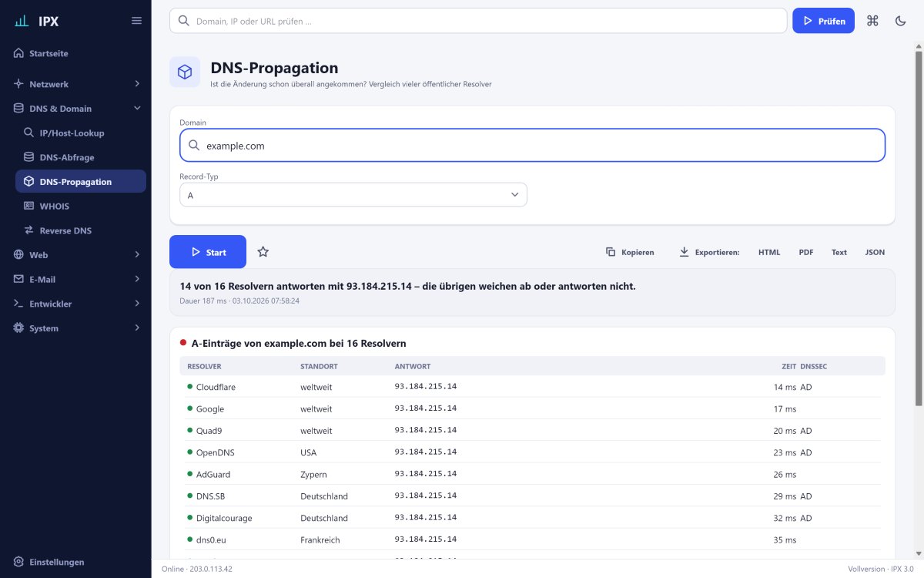Add to favorites with the star icon

pos(263,252)
